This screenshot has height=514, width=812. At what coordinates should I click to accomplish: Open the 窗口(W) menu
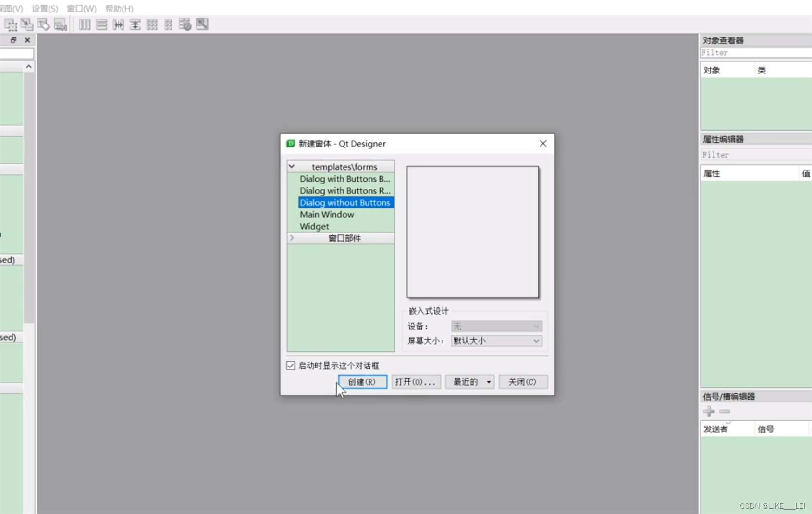(82, 9)
